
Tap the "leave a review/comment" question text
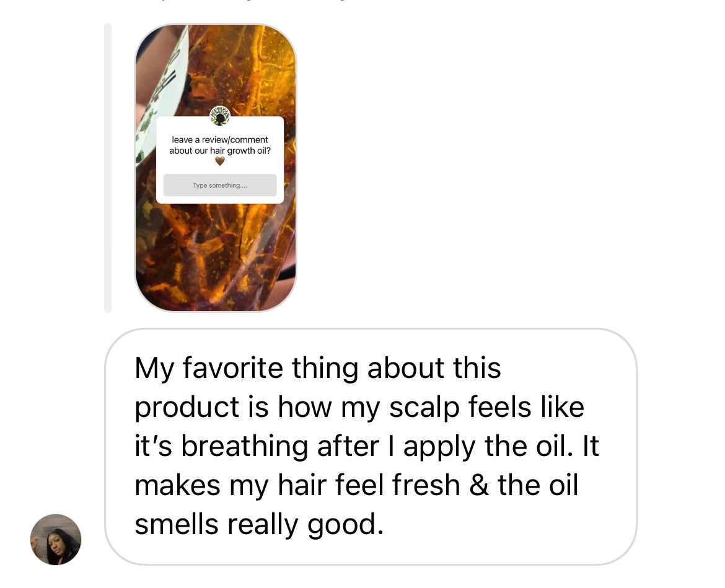pyautogui.click(x=219, y=139)
